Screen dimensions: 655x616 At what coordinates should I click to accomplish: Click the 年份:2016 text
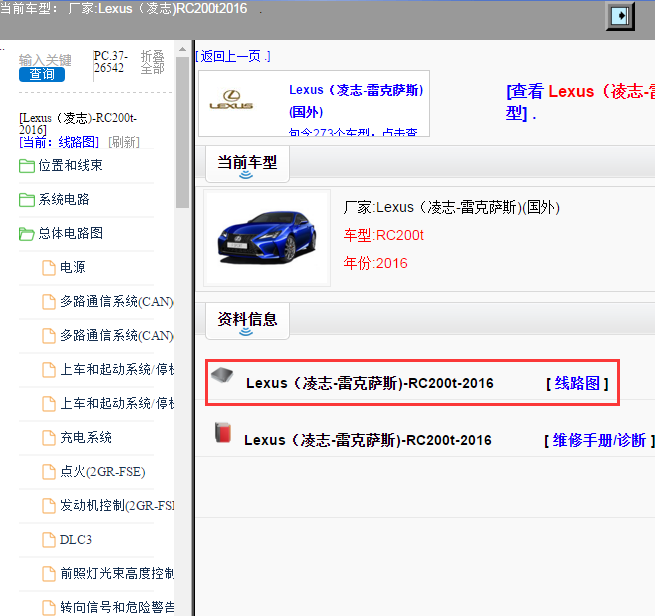pyautogui.click(x=375, y=264)
